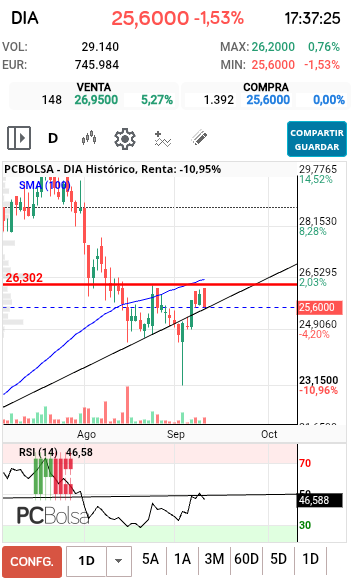Image resolution: width=360 pixels, height=583 pixels.
Task: Select the SMA (100) indicator label
Action: 44,185
